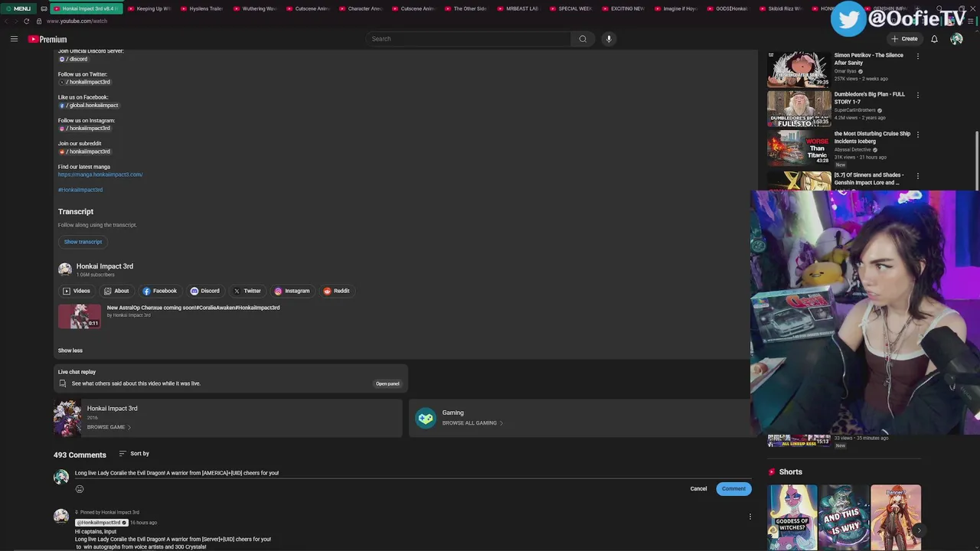The height and width of the screenshot is (551, 980).
Task: Open the Instagram chip link
Action: click(x=292, y=291)
